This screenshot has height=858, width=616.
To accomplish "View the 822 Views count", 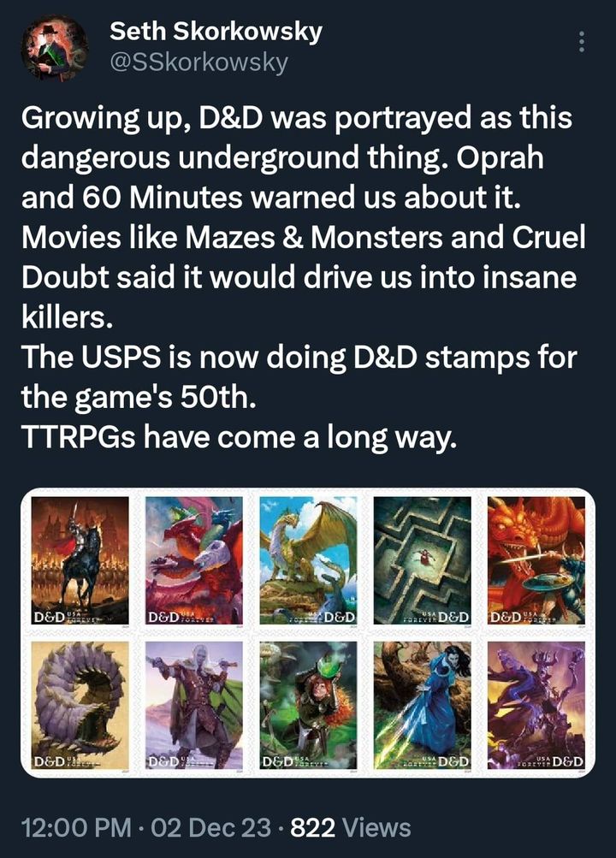I will (x=351, y=827).
